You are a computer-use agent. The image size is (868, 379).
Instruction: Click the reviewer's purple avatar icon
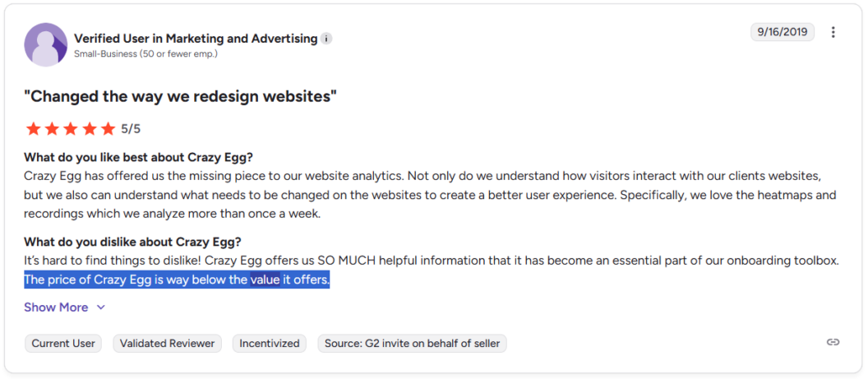pos(46,44)
